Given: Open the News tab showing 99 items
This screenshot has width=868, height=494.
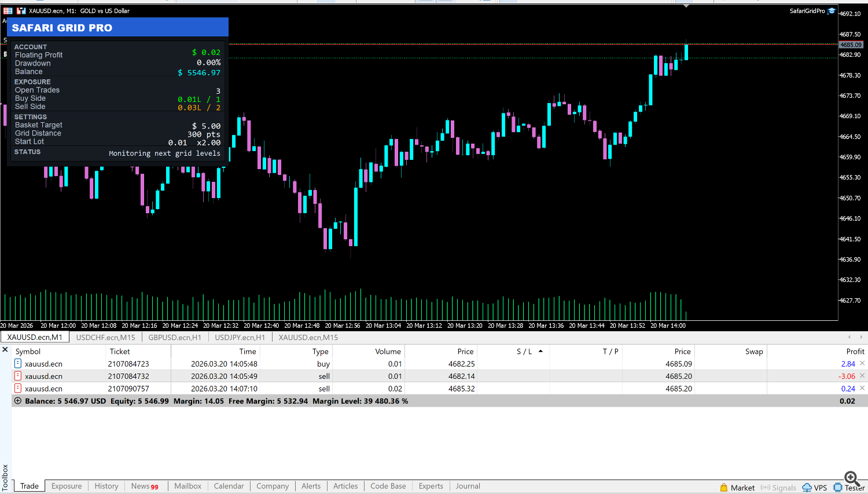Looking at the screenshot, I should (x=140, y=486).
